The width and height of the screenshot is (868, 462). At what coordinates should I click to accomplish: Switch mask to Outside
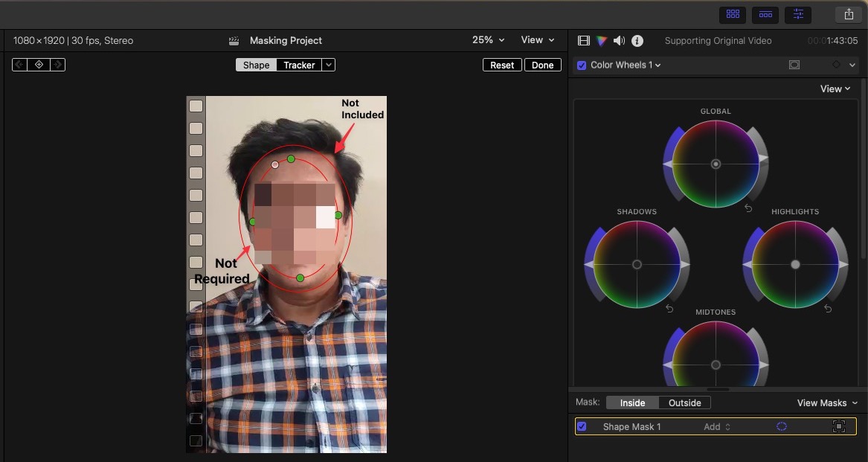point(684,402)
